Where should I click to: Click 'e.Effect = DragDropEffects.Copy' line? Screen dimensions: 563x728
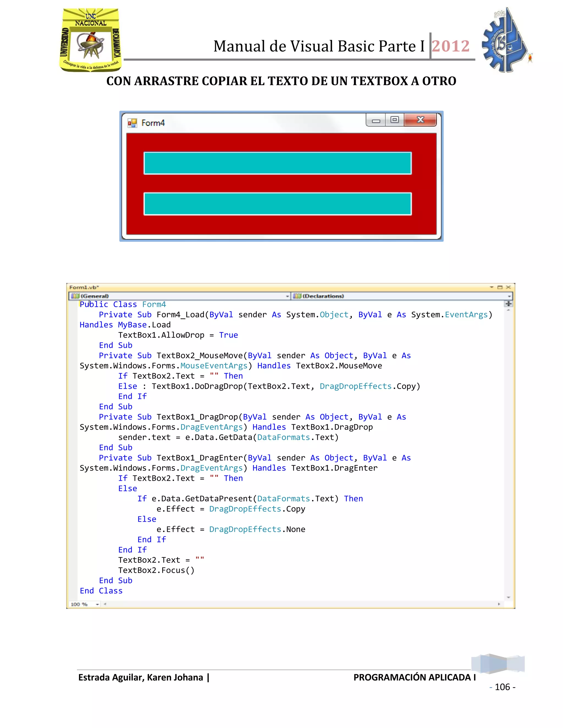point(231,509)
